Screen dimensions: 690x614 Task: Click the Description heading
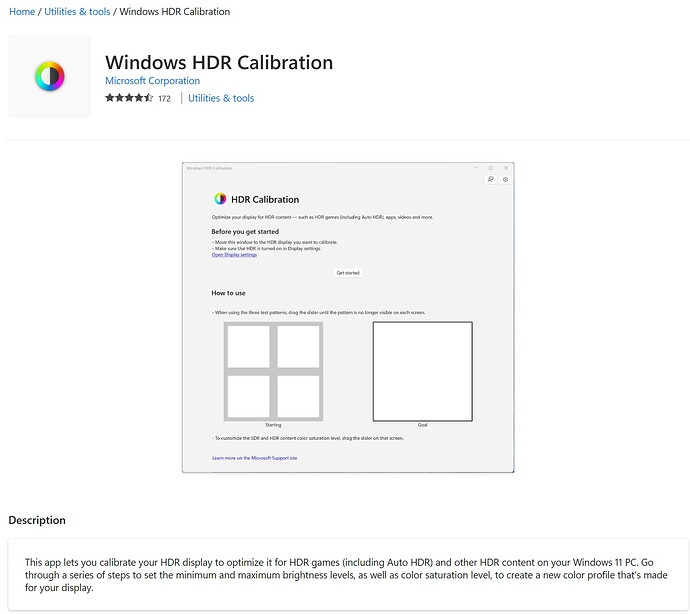click(37, 520)
